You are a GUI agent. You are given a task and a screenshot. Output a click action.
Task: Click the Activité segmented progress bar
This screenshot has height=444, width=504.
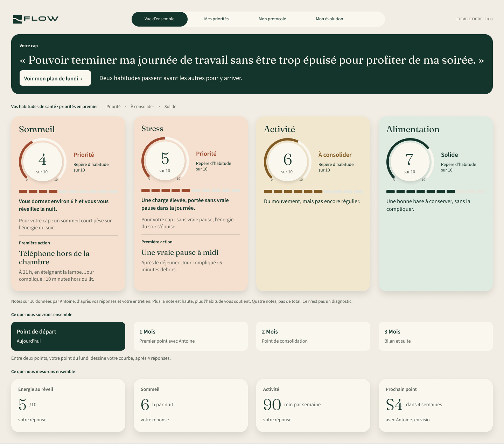(x=313, y=192)
